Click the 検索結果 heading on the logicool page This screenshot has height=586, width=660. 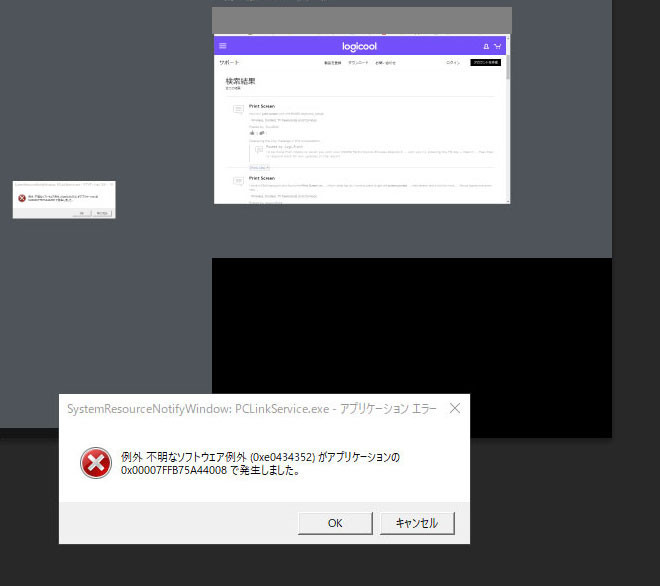pyautogui.click(x=240, y=81)
